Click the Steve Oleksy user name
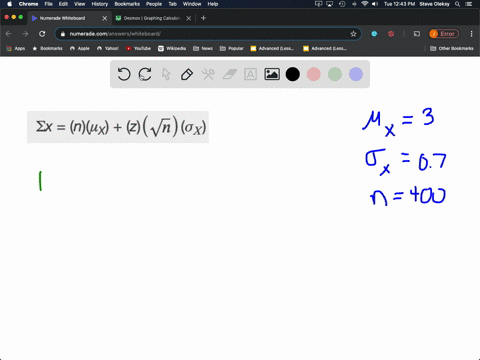Viewport: 480px width, 360px height. pyautogui.click(x=434, y=4)
